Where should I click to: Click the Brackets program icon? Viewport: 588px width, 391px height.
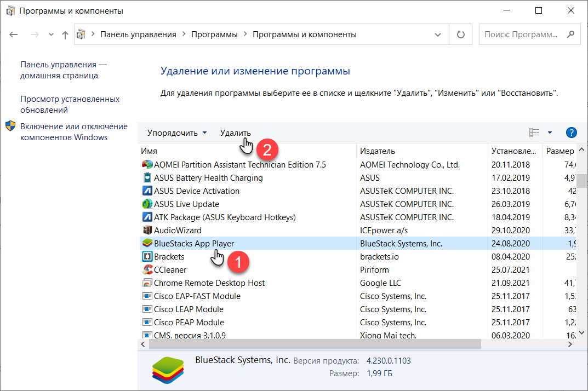tap(147, 256)
